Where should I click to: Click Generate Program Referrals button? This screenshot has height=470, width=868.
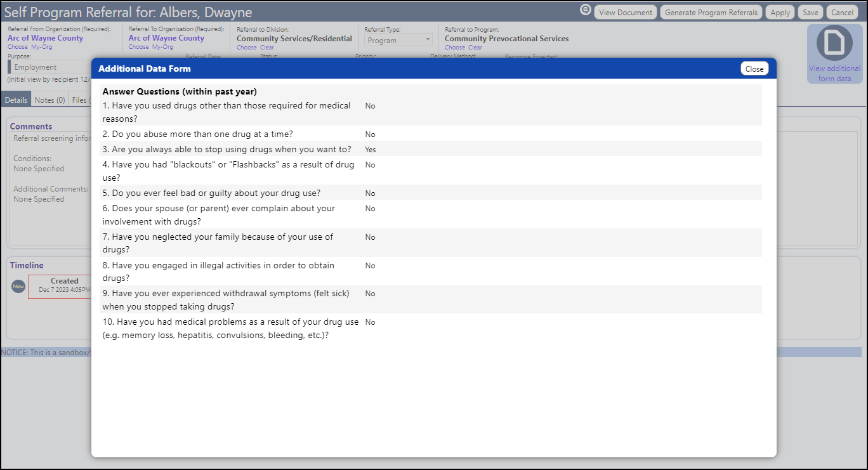point(711,12)
